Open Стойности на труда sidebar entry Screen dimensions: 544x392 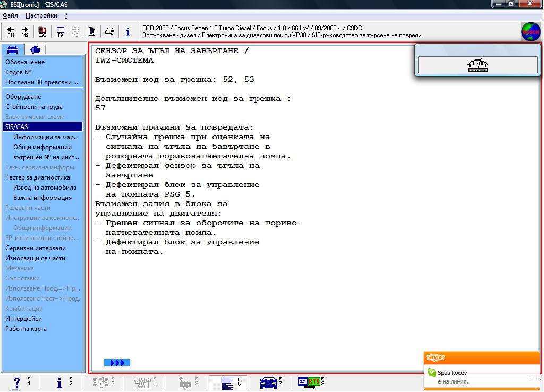34,107
